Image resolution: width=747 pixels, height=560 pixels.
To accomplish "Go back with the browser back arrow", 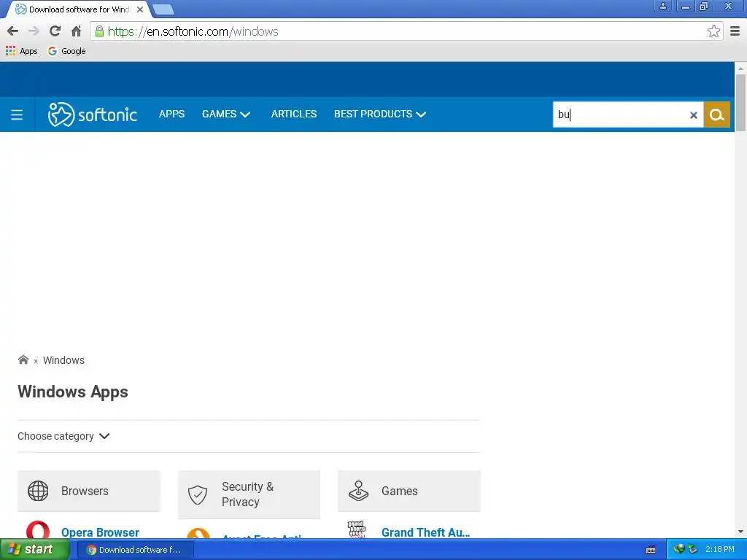I will pos(13,31).
